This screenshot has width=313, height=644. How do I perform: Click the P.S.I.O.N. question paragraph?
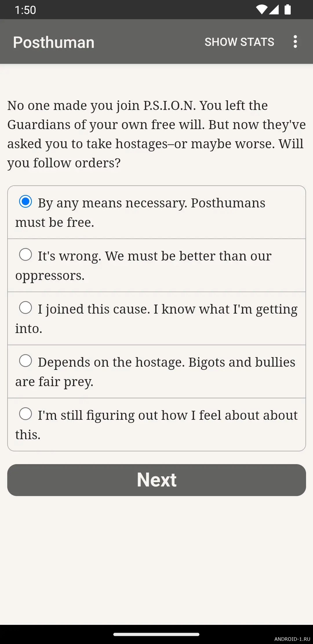(x=156, y=134)
